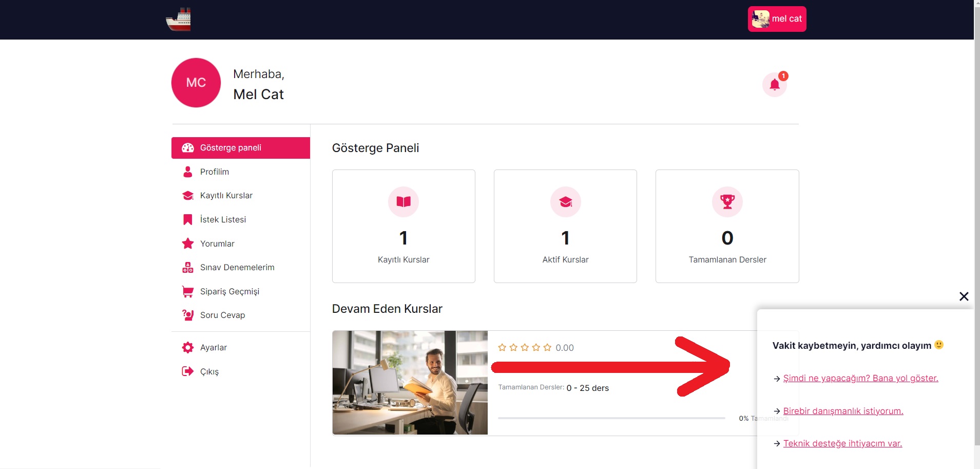Click the MC avatar circle

(x=196, y=83)
